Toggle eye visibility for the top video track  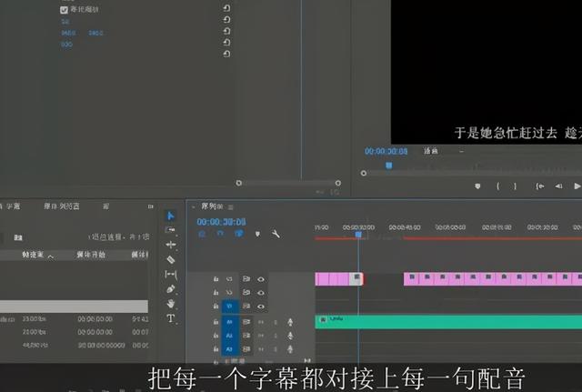click(x=261, y=279)
